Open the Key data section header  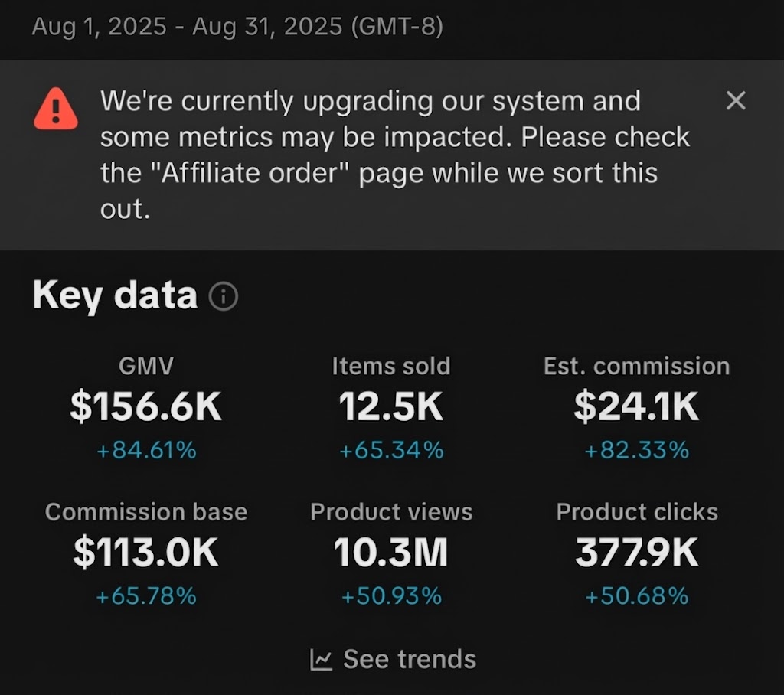(x=113, y=295)
